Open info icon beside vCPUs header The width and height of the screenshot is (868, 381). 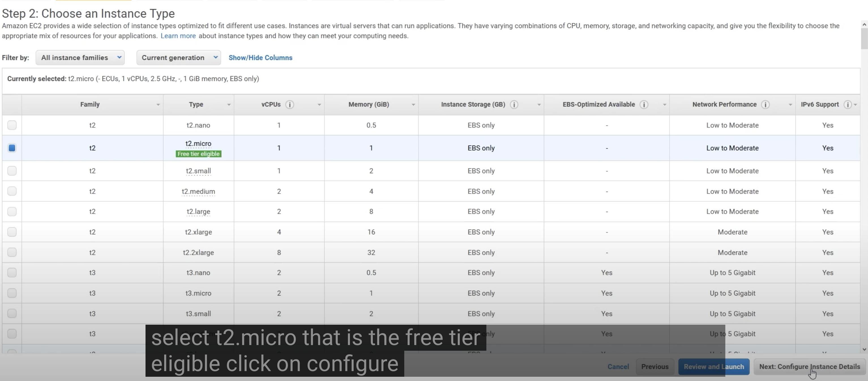[x=289, y=104]
